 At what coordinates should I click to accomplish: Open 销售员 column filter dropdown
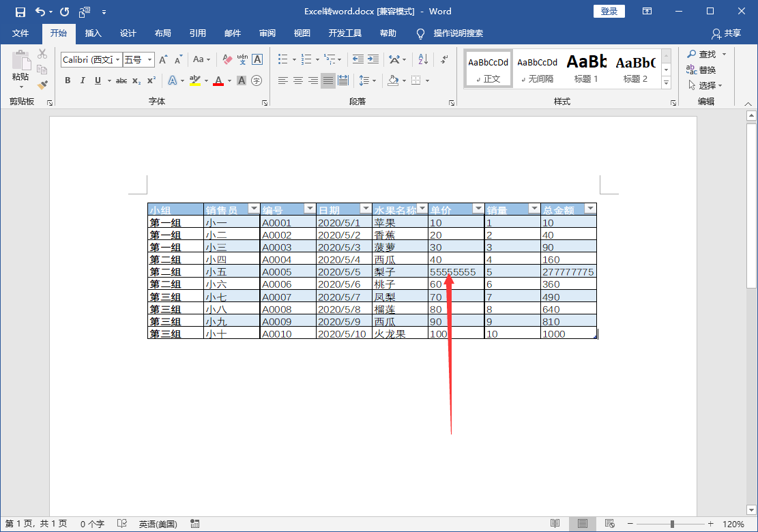[x=254, y=209]
